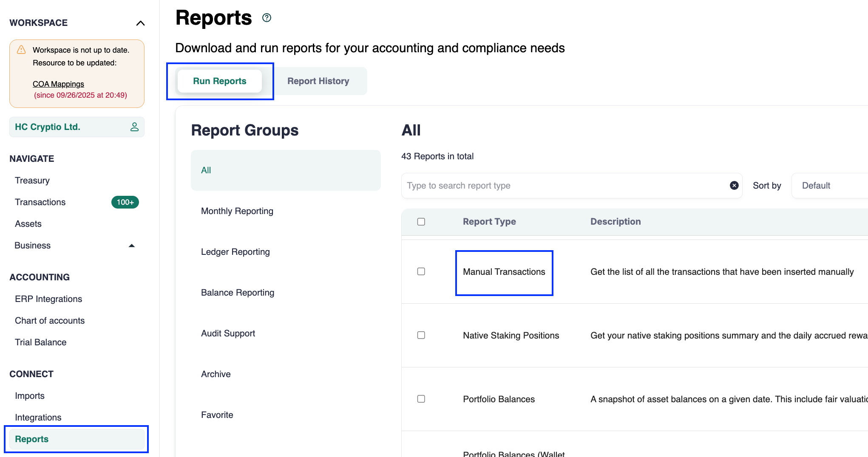Collapse the Workspace section chevron

tap(140, 23)
